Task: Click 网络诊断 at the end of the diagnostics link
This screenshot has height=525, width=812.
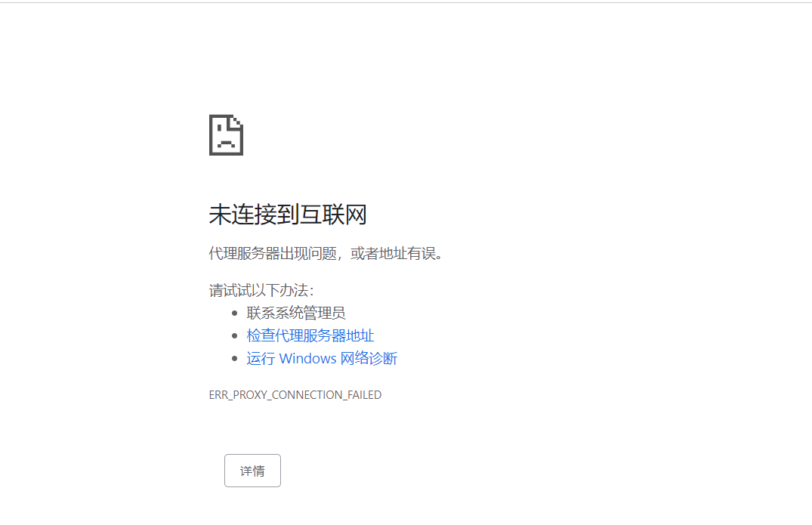Action: pos(369,358)
